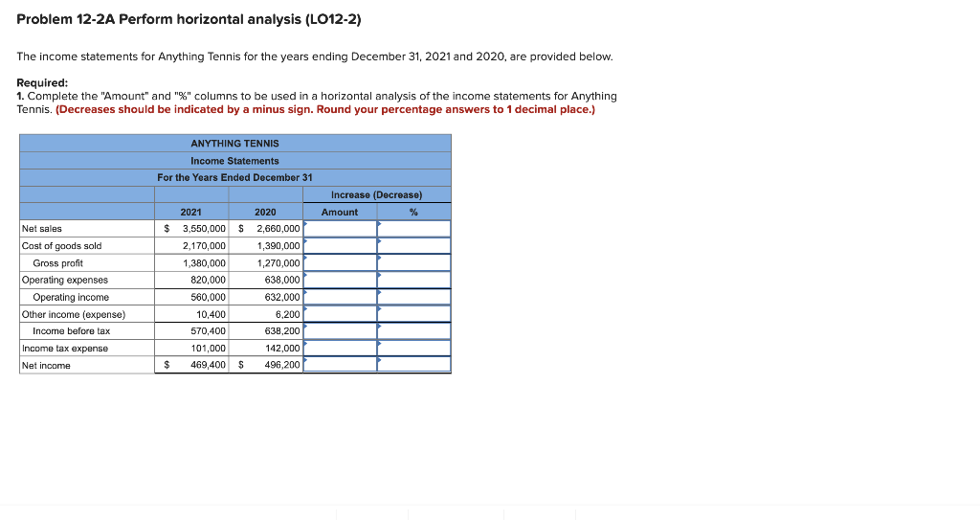
Task: Click the ANYTHING TENNIS table title
Action: pos(235,144)
